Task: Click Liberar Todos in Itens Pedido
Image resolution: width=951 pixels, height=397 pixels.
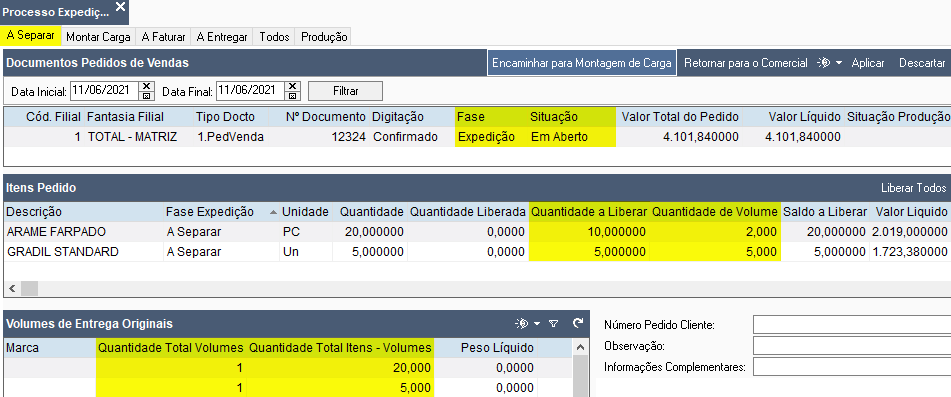Action: (913, 188)
